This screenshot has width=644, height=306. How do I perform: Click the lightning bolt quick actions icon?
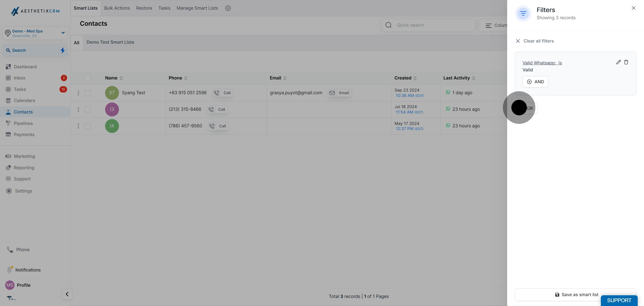63,50
